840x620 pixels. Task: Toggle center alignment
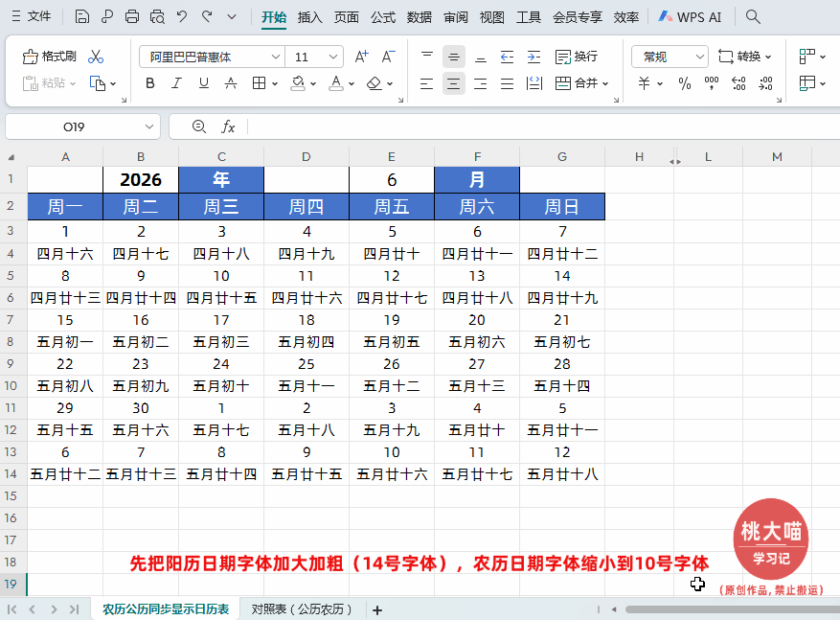[451, 83]
